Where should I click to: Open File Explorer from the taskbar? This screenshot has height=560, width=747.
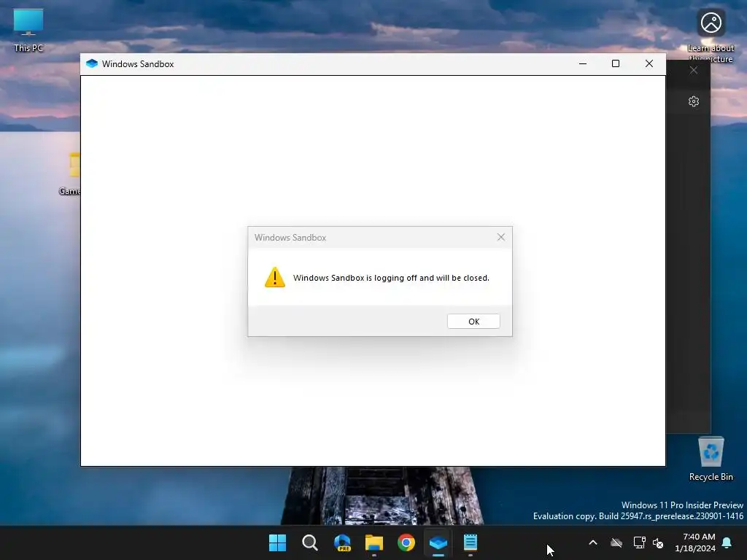(374, 542)
